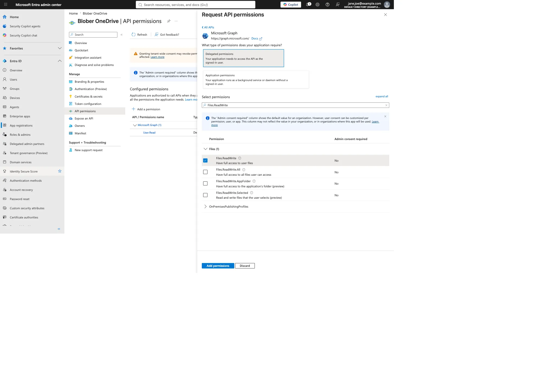Clear the permissions search box
The width and height of the screenshot is (554, 392).
point(386,105)
